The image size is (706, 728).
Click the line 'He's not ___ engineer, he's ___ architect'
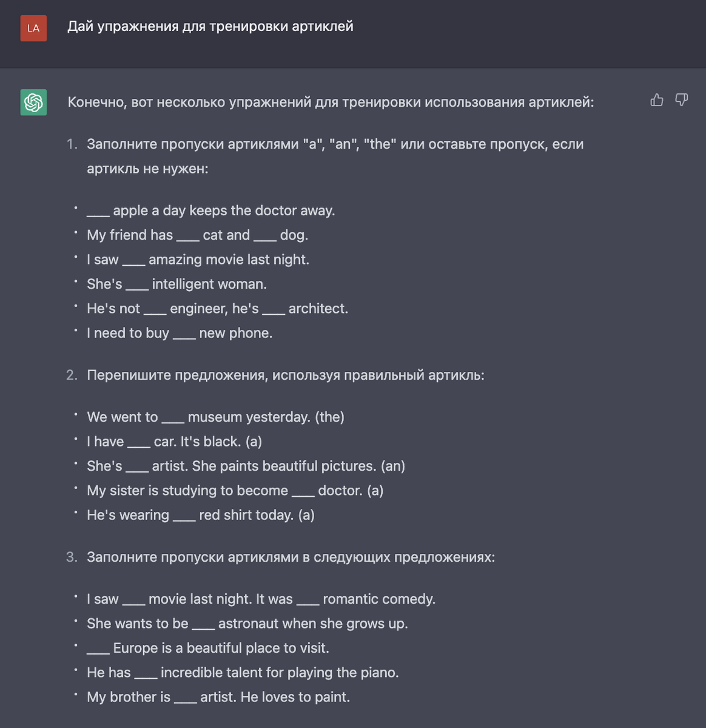point(218,308)
